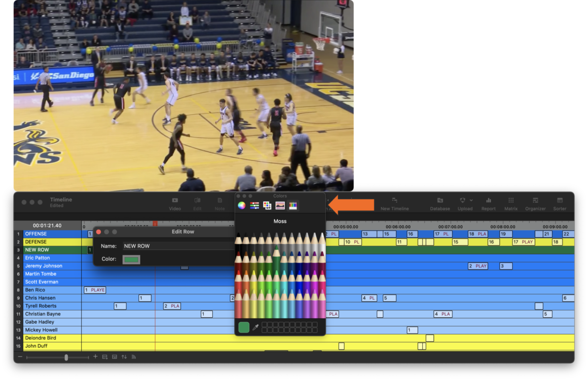This screenshot has height=380, width=588.
Task: Switch Colors panel to sliders mode
Action: coord(254,205)
